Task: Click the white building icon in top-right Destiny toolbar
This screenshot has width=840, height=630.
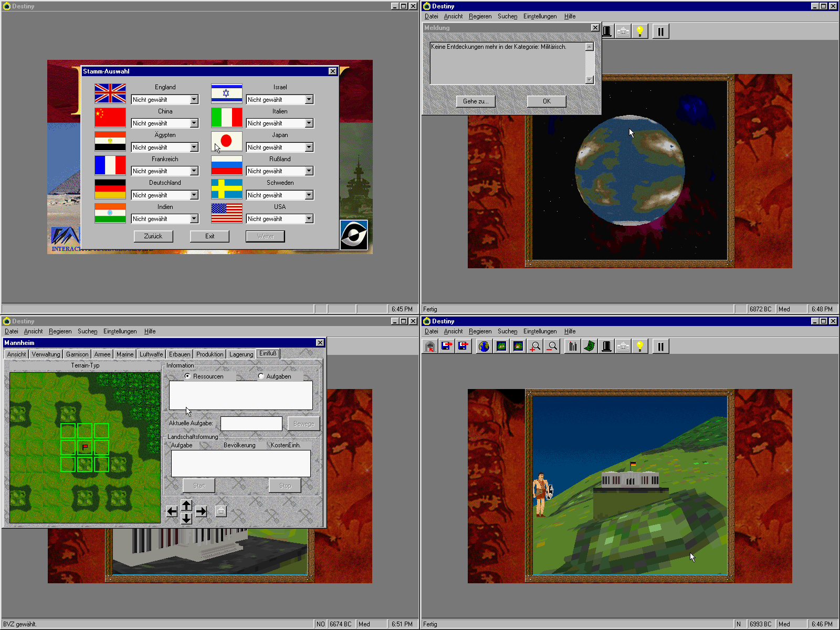Action: [623, 31]
